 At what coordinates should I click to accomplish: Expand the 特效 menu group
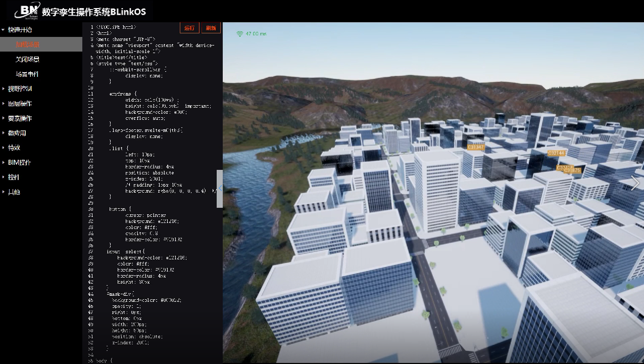coord(14,148)
